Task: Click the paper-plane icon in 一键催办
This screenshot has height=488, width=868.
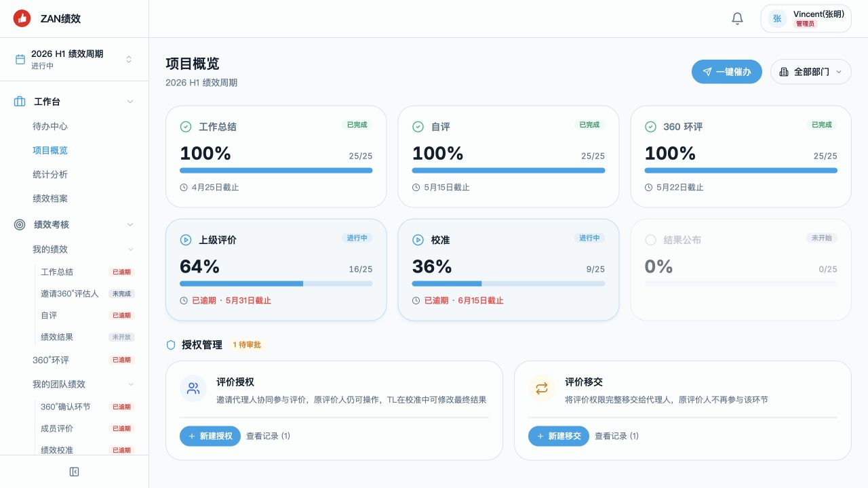Action: coord(707,72)
